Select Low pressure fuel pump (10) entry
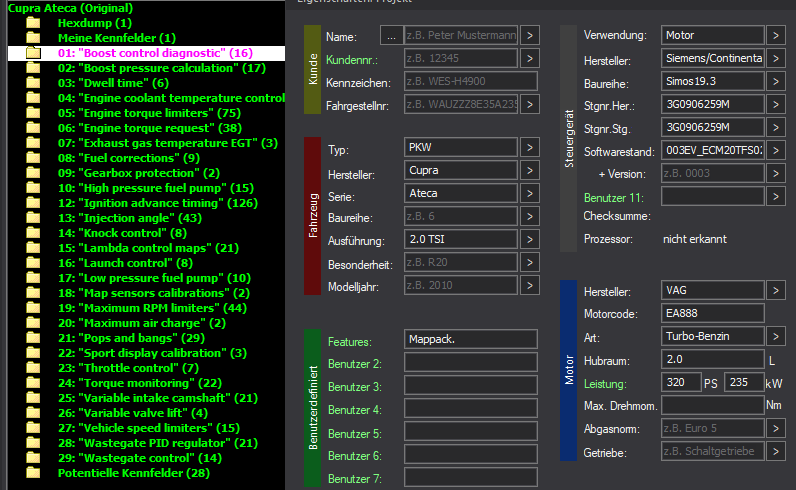Image resolution: width=796 pixels, height=490 pixels. click(154, 278)
